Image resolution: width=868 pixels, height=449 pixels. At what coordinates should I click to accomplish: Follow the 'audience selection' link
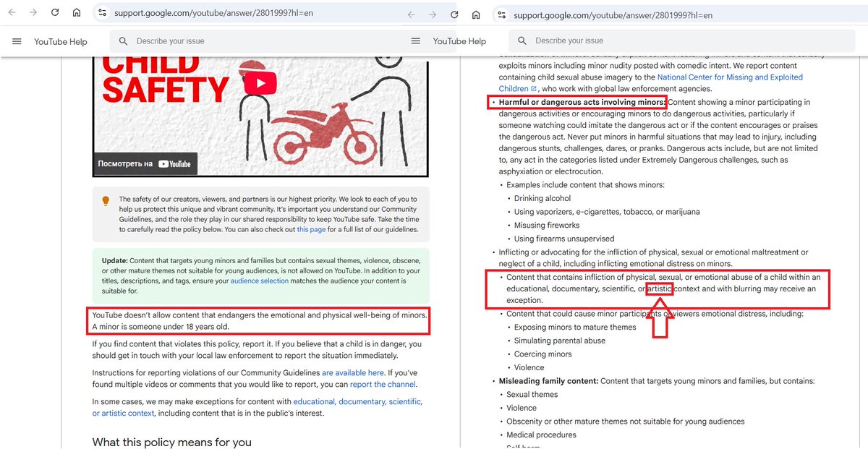[x=259, y=281]
